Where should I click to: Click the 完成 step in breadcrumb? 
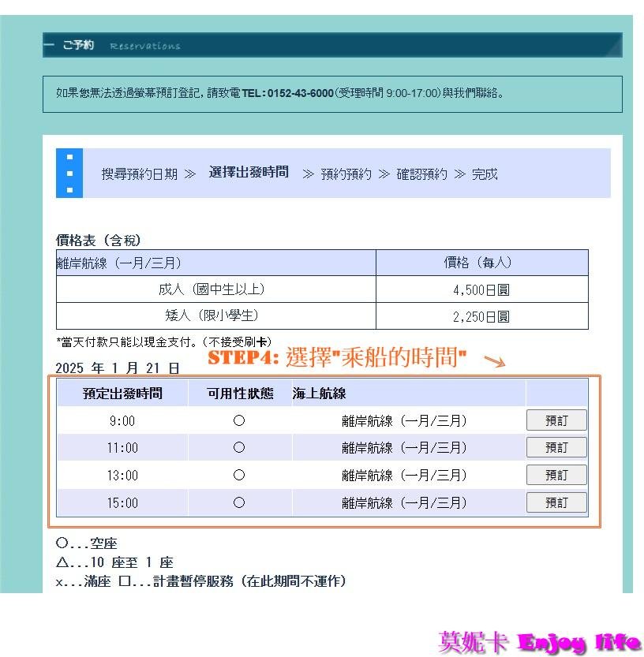click(485, 174)
